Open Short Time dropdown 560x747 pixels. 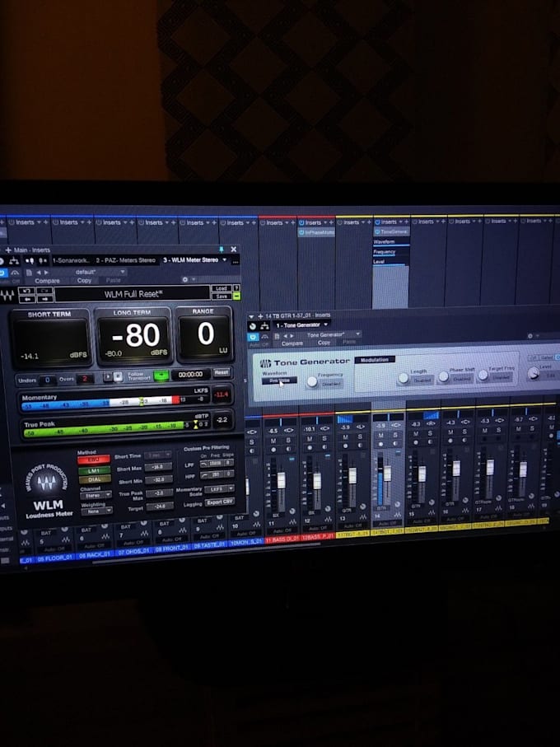(158, 455)
